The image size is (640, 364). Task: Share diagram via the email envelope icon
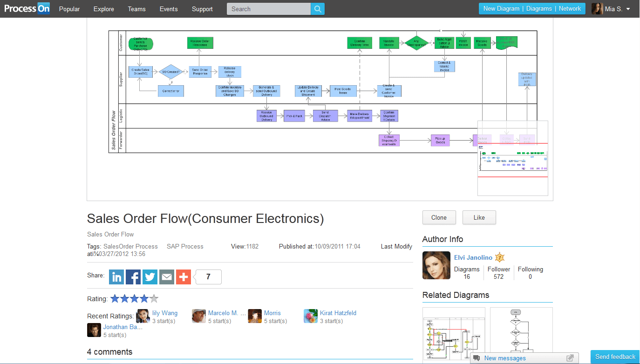[x=167, y=276]
